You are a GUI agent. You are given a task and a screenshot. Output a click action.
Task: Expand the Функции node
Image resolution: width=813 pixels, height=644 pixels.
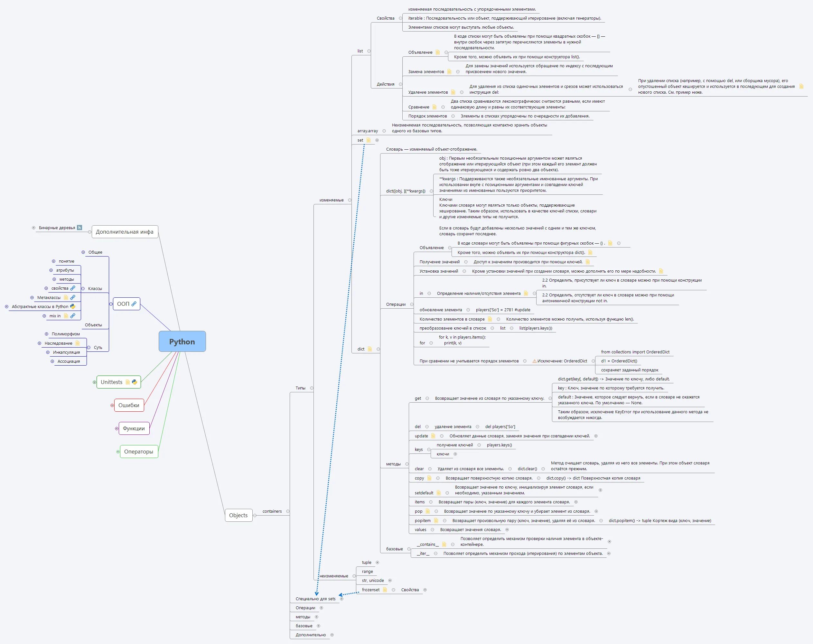click(x=117, y=429)
